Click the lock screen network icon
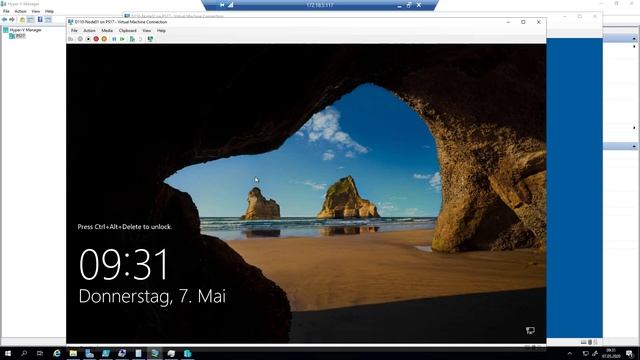This screenshot has width=640, height=360. (530, 330)
